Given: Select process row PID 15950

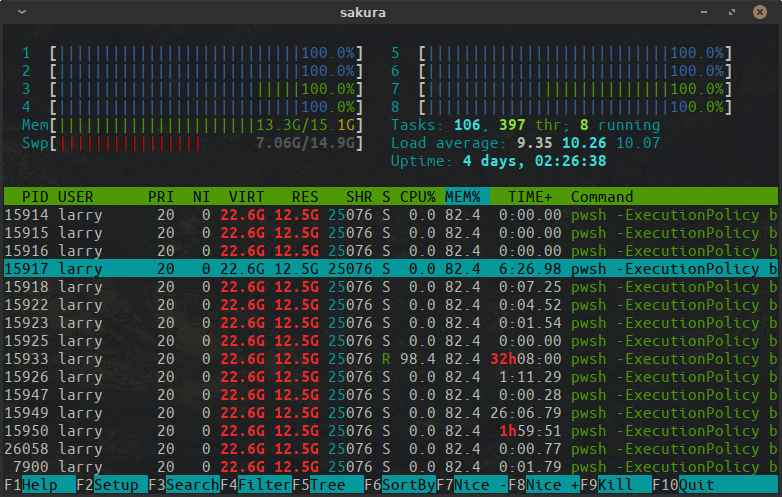Looking at the screenshot, I should [x=391, y=431].
